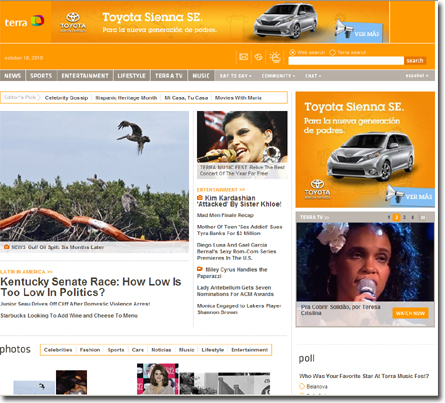The image size is (445, 403).
Task: Open the LIFESTYLE navigation tab
Action: pyautogui.click(x=132, y=76)
